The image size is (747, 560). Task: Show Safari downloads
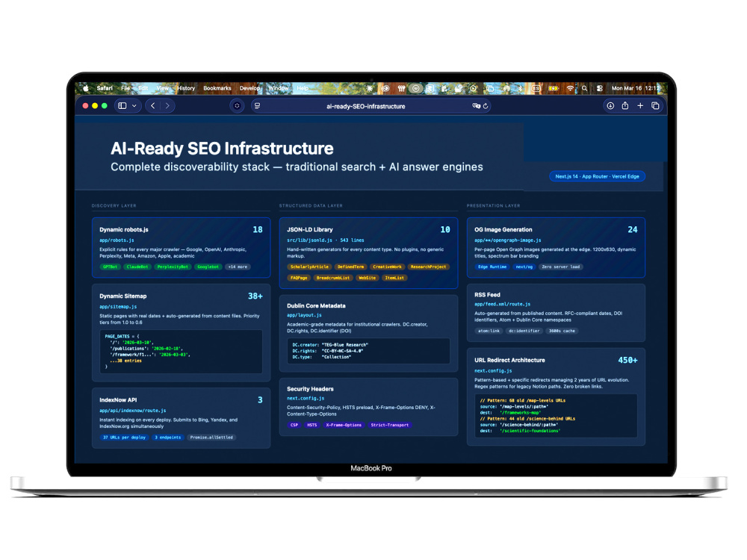coord(610,106)
